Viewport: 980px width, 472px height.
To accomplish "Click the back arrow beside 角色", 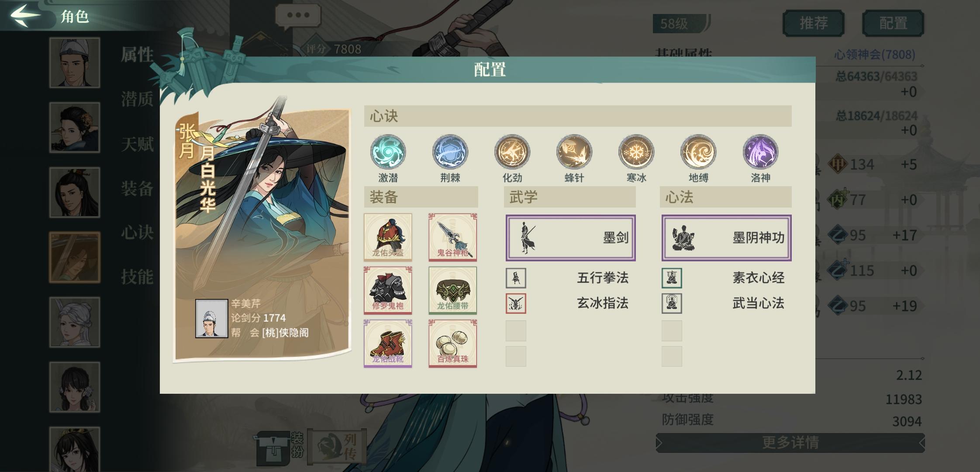I will pos(25,15).
